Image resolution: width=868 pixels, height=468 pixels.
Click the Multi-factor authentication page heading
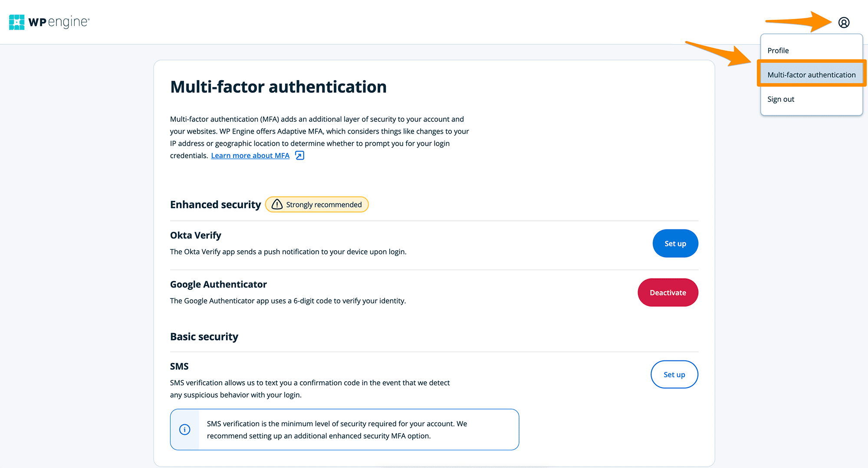(x=278, y=87)
